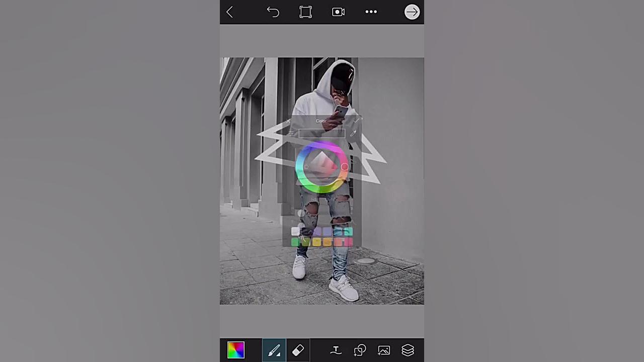
Task: Confirm the color with the checkmark
Action: [356, 121]
